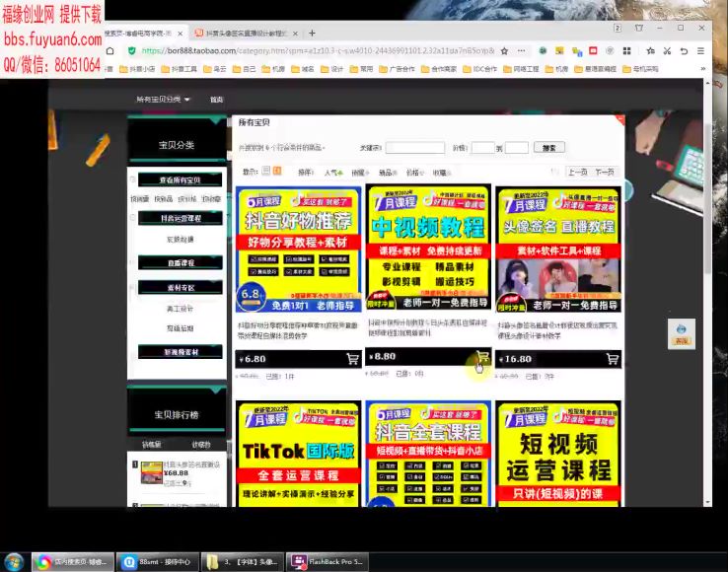Switch to list display view icon
The width and height of the screenshot is (728, 572).
click(x=266, y=171)
